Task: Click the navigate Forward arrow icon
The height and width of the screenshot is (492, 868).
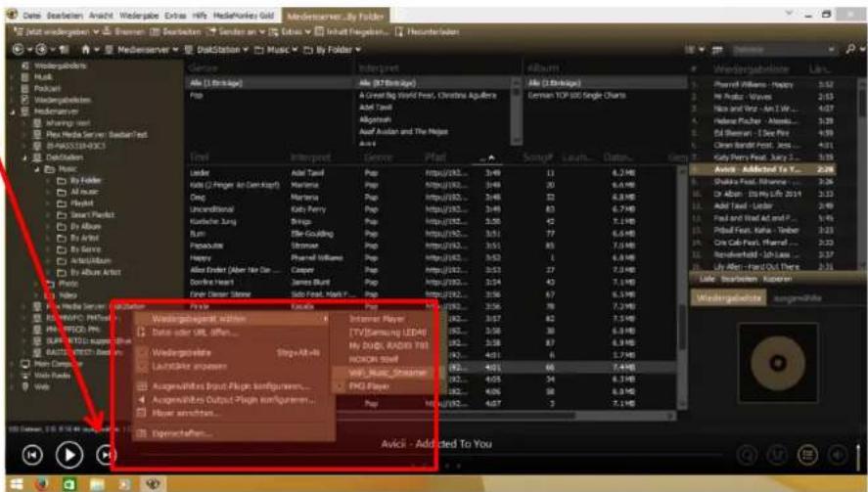Action: point(41,50)
